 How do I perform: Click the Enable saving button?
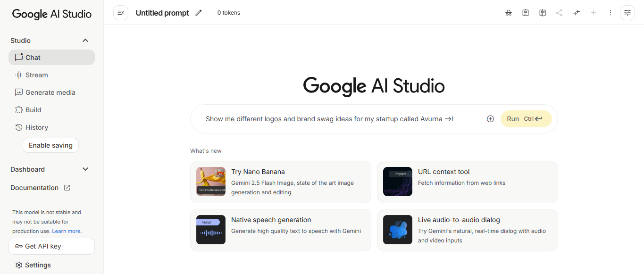click(x=50, y=145)
